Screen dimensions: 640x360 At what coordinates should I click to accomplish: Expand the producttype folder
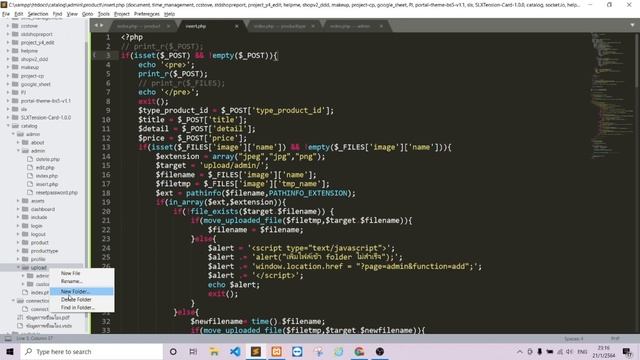(18, 251)
